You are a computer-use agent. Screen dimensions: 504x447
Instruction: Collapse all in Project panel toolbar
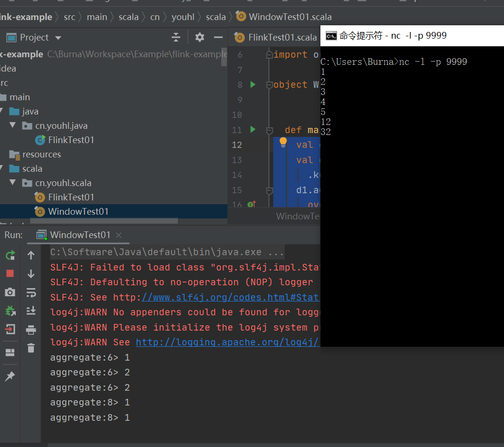point(176,37)
